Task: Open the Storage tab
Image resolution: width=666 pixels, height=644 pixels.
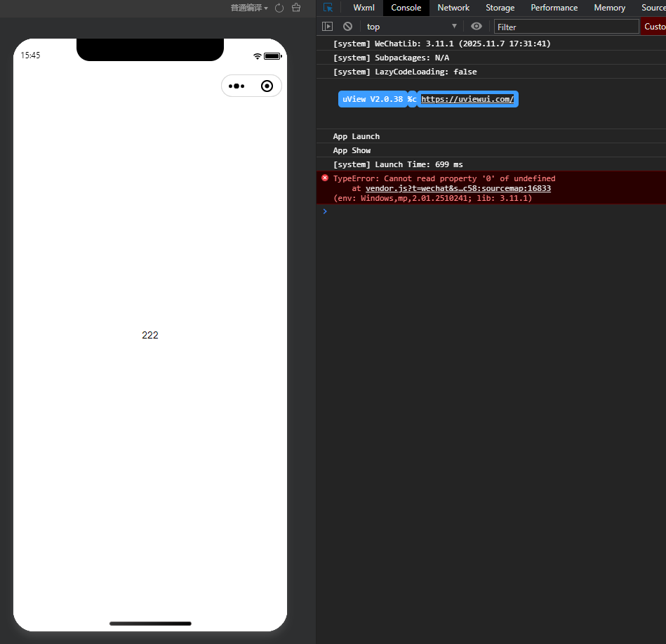Action: 500,8
